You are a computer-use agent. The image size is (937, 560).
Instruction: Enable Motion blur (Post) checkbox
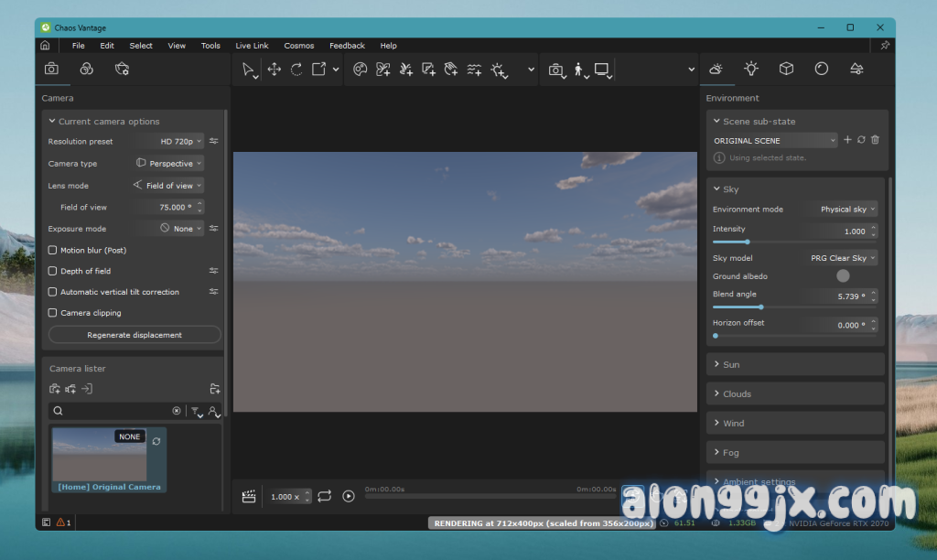pos(53,250)
